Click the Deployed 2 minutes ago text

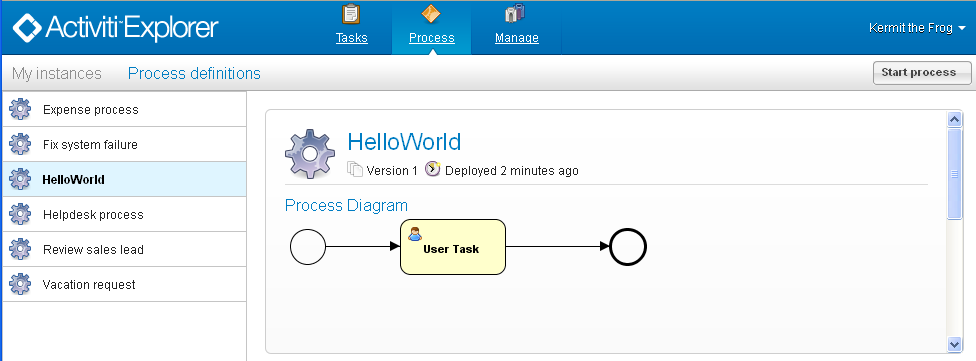coord(512,171)
